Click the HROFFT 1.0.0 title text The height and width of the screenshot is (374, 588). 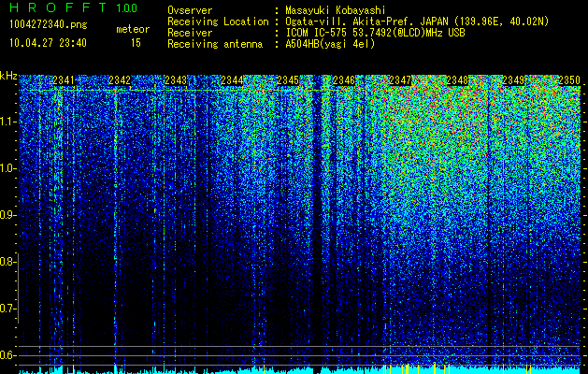pos(74,7)
